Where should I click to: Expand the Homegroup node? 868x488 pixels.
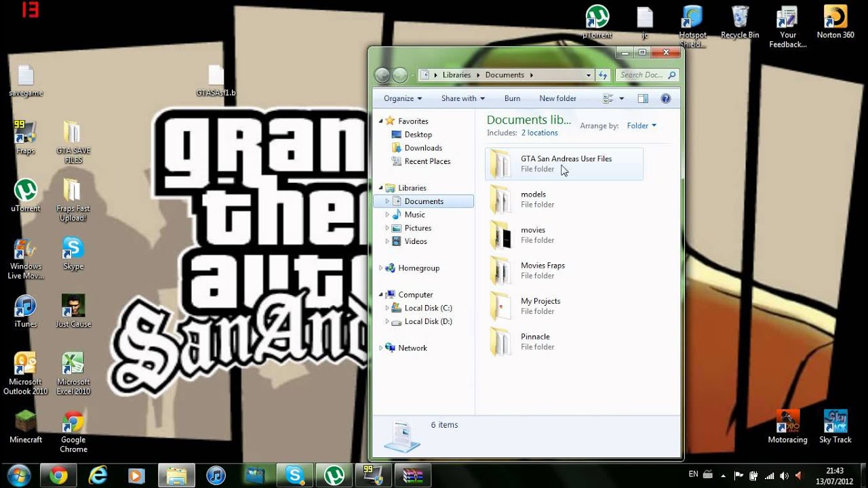380,268
